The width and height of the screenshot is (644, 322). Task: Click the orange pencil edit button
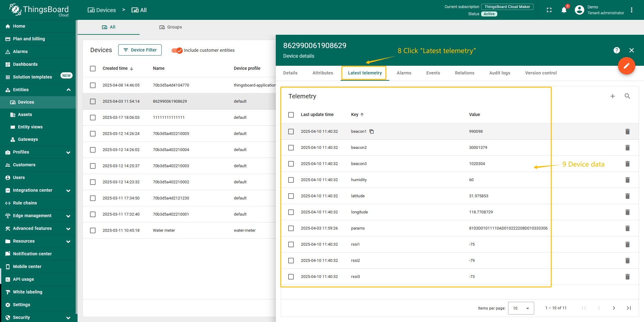tap(626, 66)
